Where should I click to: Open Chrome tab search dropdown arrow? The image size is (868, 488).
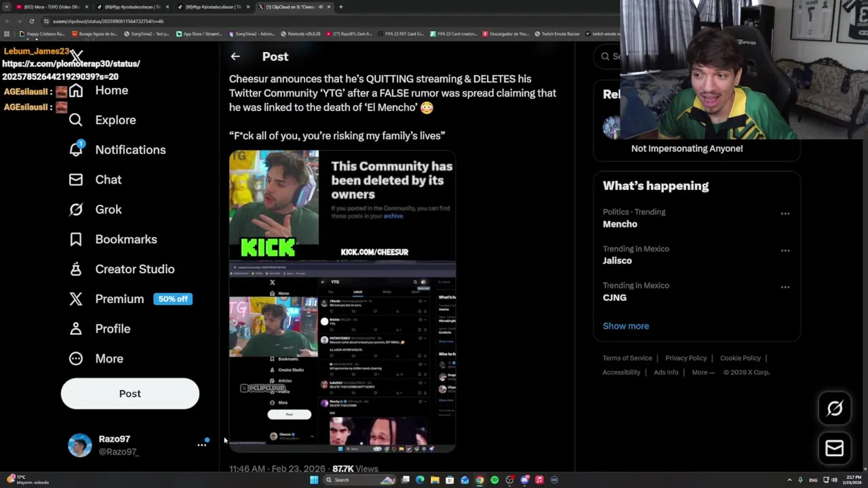[x=7, y=7]
